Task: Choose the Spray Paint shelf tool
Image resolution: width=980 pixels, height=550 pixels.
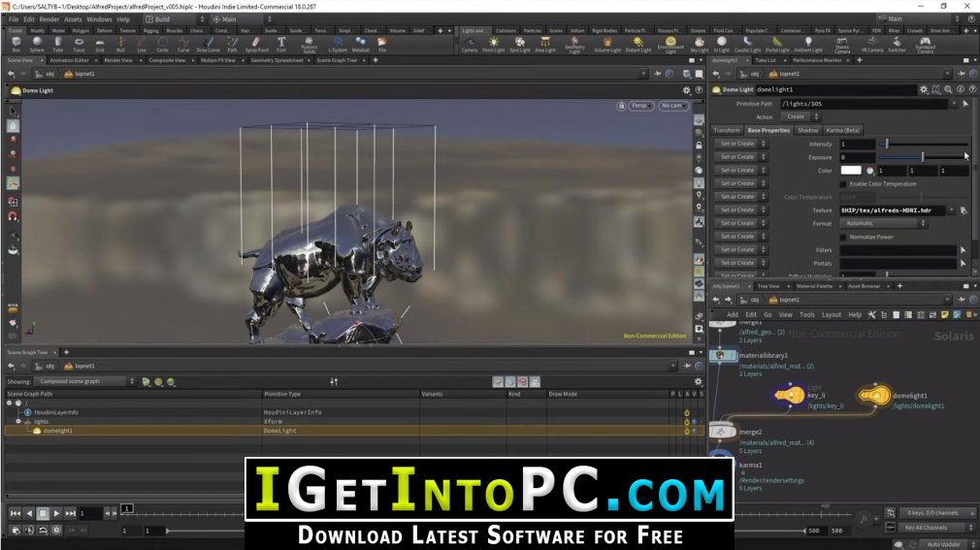Action: pos(257,44)
